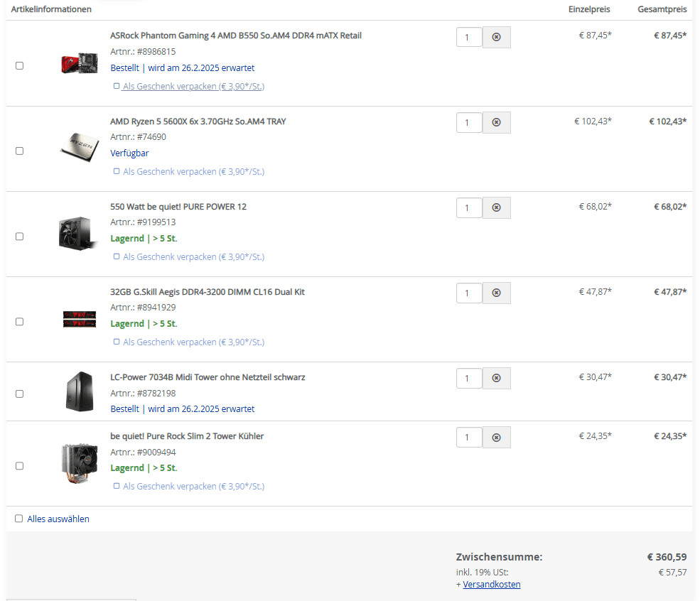This screenshot has width=700, height=601.
Task: Click the Gesamtpreis column header
Action: (x=662, y=9)
